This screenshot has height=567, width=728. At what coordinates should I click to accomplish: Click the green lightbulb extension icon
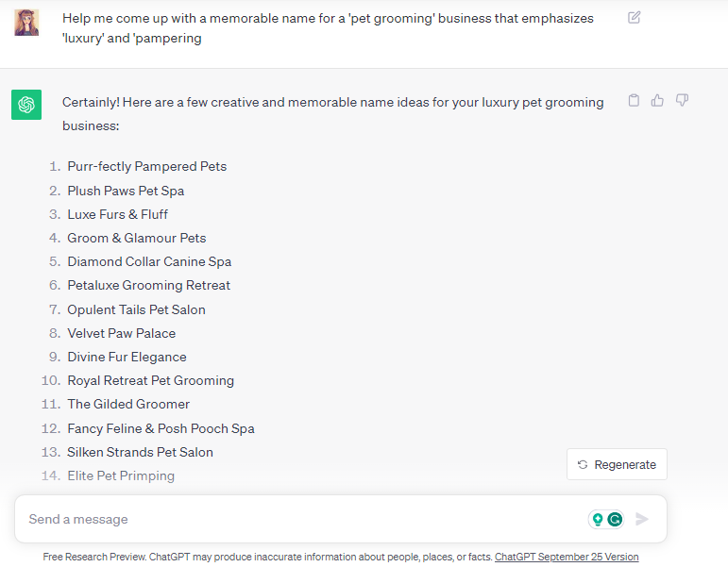598,519
